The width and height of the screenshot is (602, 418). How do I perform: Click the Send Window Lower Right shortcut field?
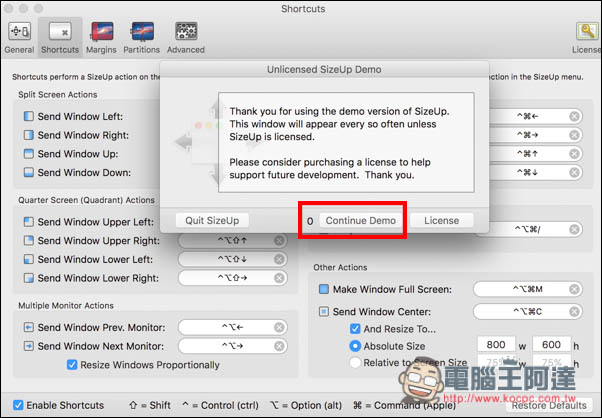tap(233, 278)
